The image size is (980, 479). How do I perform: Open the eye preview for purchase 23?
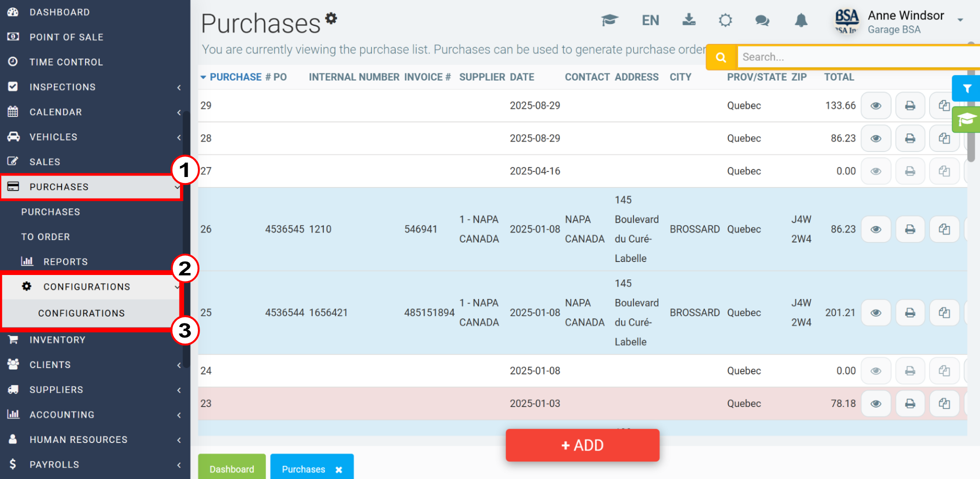[876, 403]
